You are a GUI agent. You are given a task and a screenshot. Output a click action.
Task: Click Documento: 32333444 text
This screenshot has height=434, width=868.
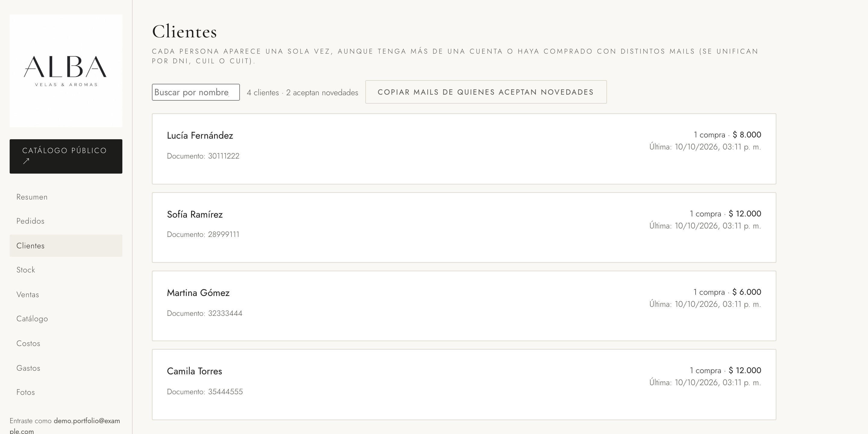coord(205,313)
